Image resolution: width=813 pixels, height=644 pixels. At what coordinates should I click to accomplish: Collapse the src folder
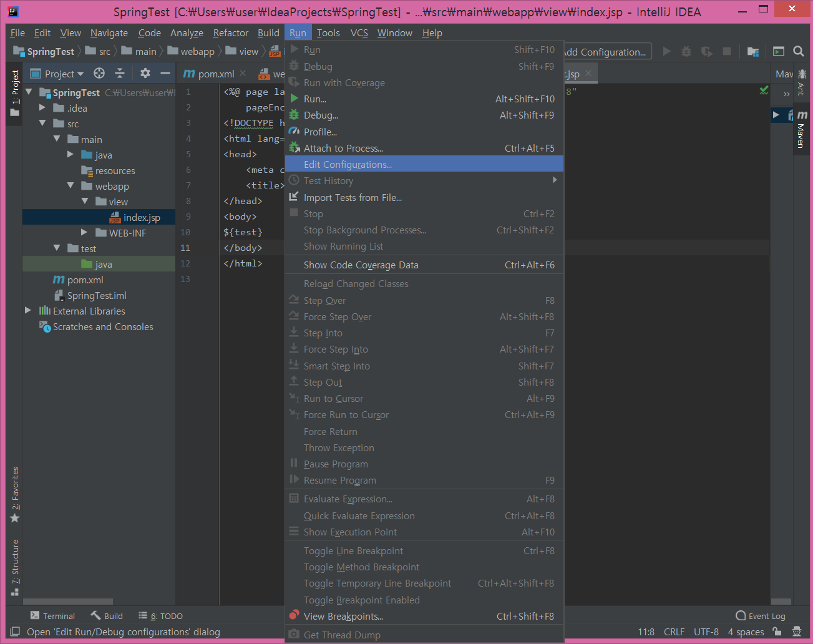42,124
